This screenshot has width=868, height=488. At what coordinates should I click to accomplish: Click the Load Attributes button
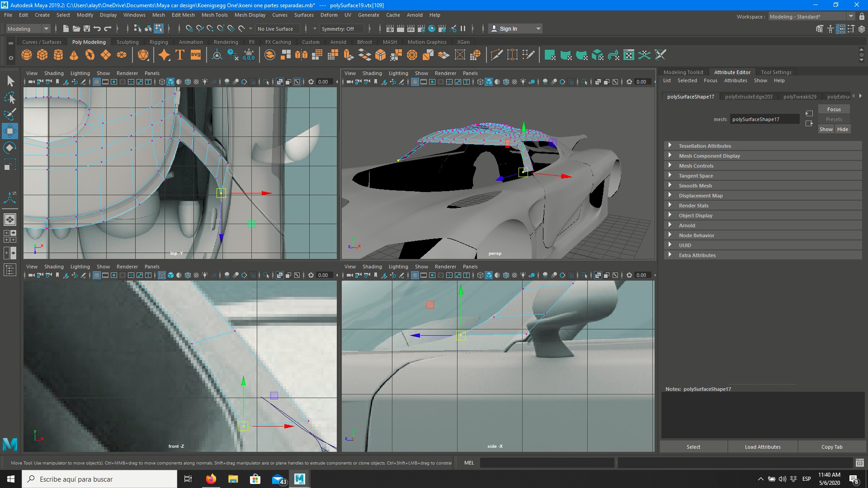click(763, 447)
